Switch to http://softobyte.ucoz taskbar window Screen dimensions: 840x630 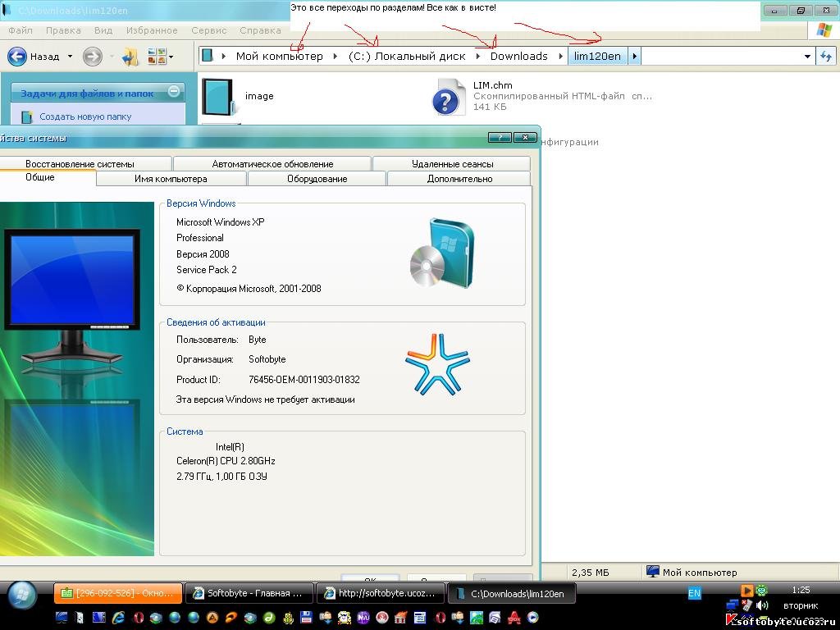[381, 593]
